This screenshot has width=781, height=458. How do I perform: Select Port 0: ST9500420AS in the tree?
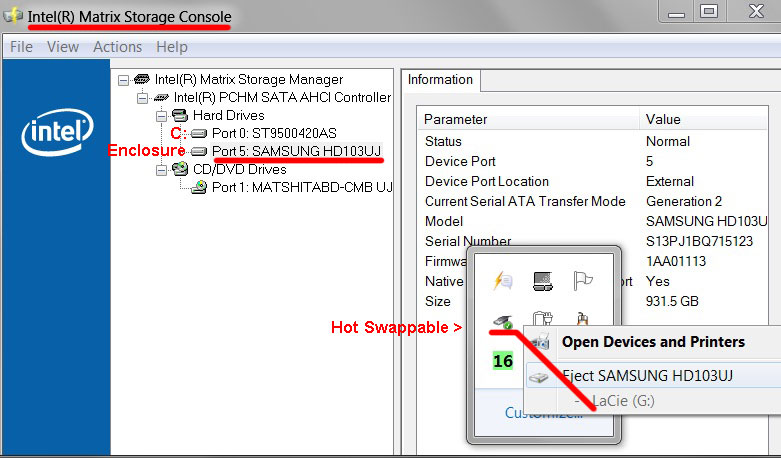(274, 133)
